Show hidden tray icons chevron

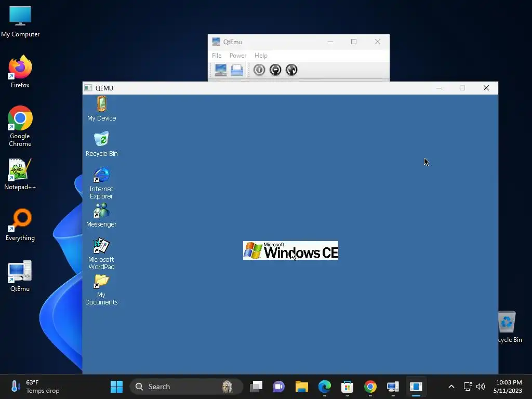pyautogui.click(x=451, y=387)
